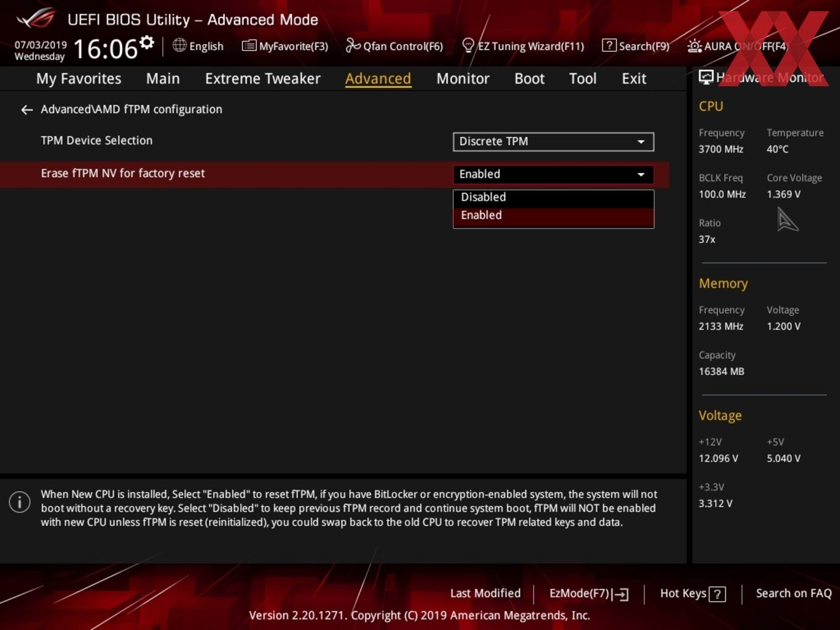
Task: Click the 16:06 clock display
Action: click(105, 49)
